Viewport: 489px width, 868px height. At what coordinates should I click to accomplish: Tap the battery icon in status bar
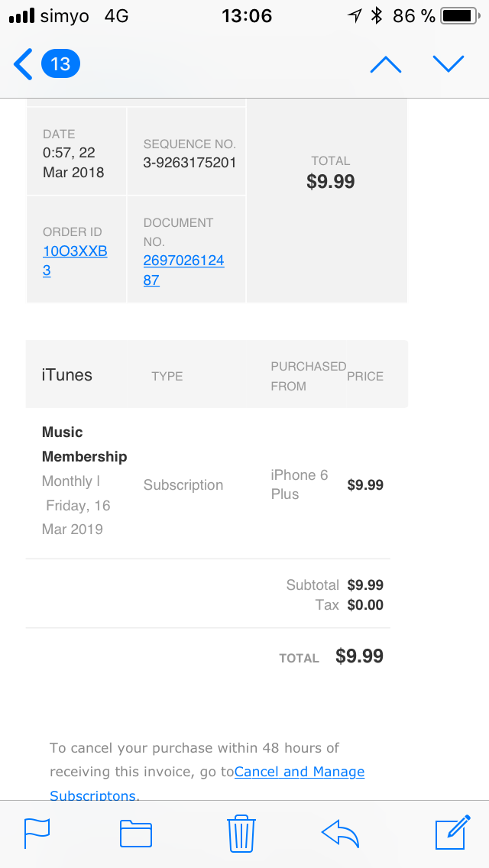458,15
